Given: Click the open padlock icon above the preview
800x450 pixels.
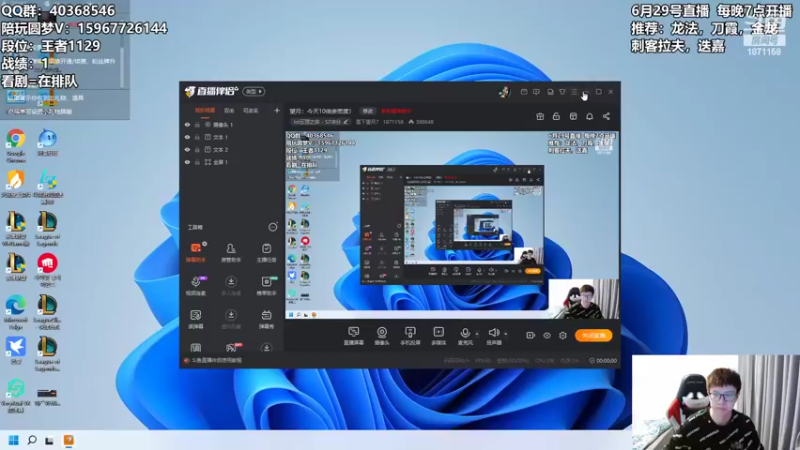Looking at the screenshot, I should coord(556,116).
